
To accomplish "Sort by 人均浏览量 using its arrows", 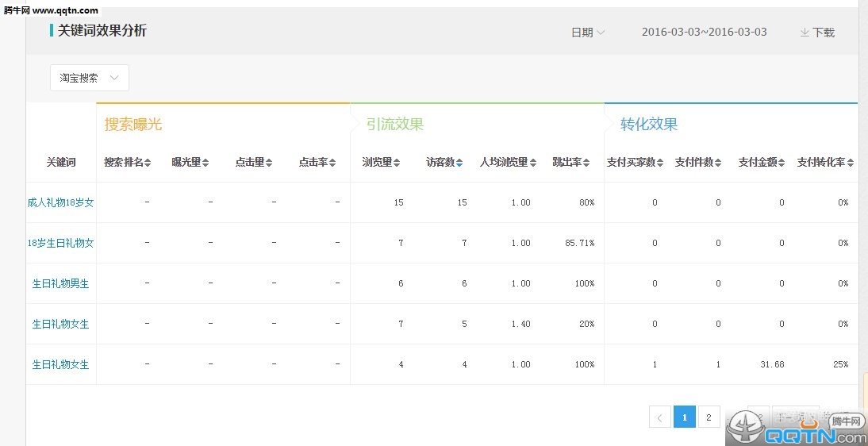I will point(533,163).
